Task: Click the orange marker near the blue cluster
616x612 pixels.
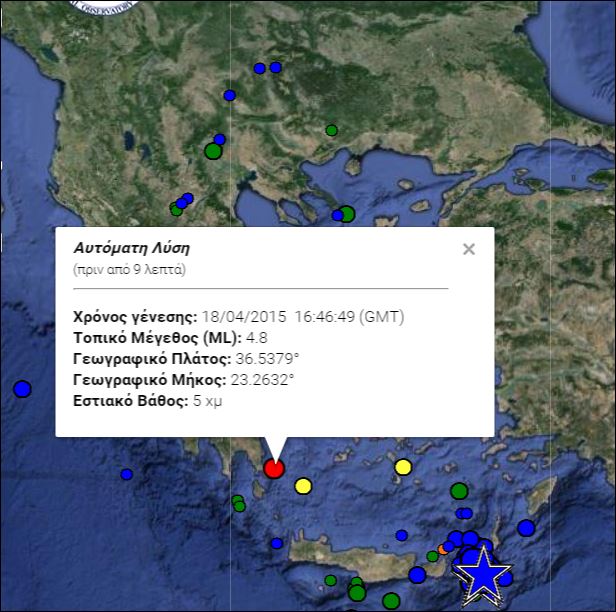Action: 443,549
